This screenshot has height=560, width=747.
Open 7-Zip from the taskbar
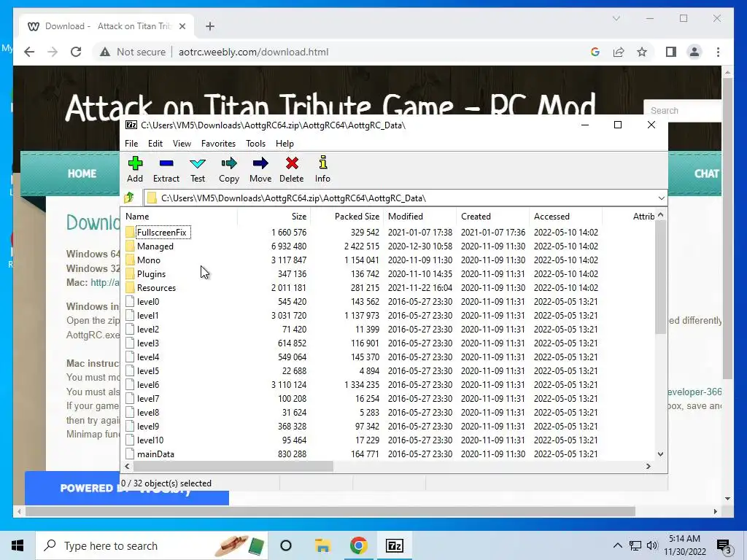(x=395, y=545)
